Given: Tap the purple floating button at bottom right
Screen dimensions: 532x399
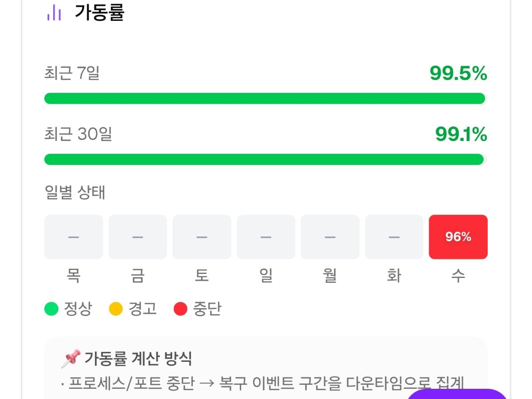Looking at the screenshot, I should (458, 395).
